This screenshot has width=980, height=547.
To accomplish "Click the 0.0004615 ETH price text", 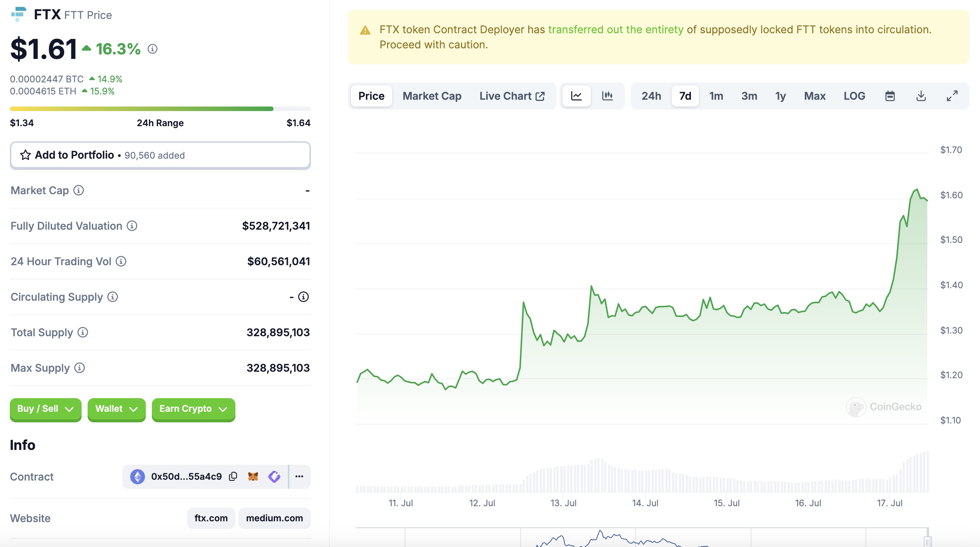I will coord(43,91).
